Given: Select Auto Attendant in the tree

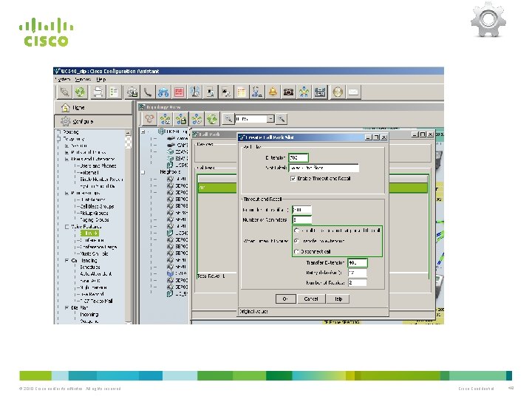Looking at the screenshot, I should [95, 274].
